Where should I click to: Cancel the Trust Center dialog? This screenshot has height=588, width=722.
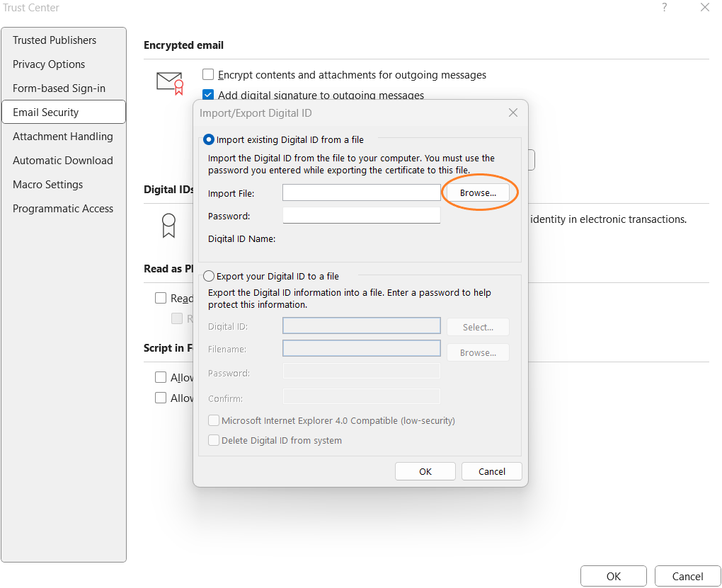687,576
